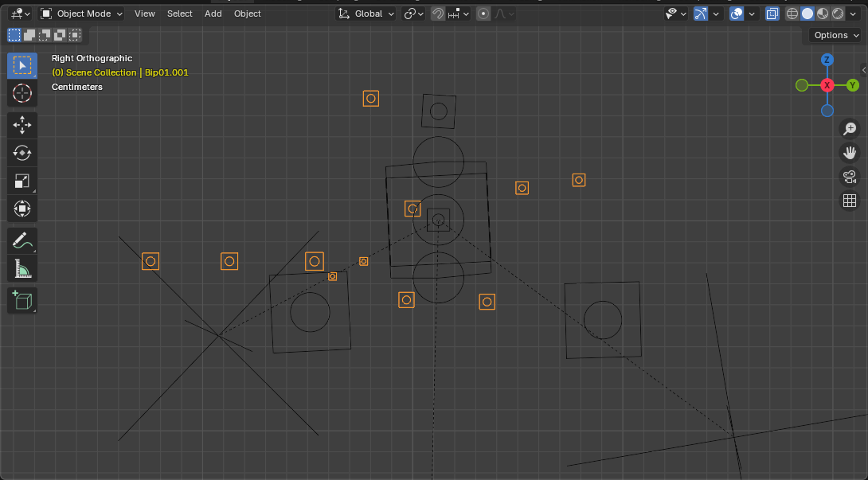The image size is (868, 480).
Task: Toggle X-ray mode
Action: [x=772, y=14]
